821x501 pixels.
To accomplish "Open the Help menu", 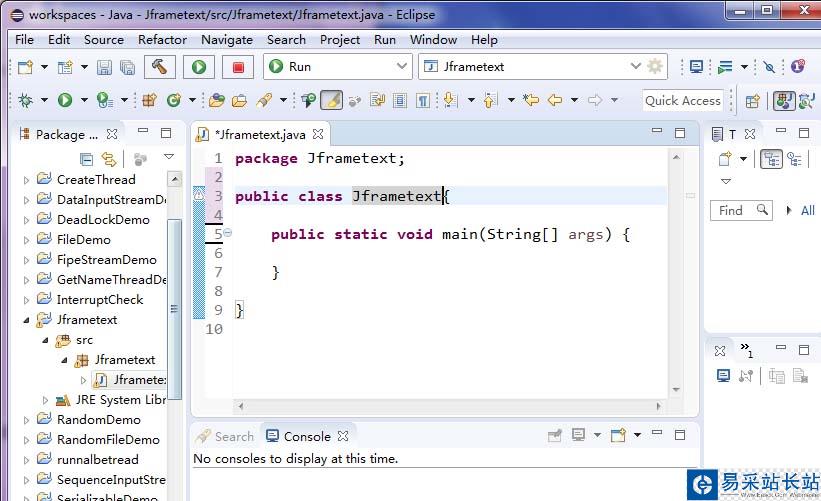I will pos(484,40).
